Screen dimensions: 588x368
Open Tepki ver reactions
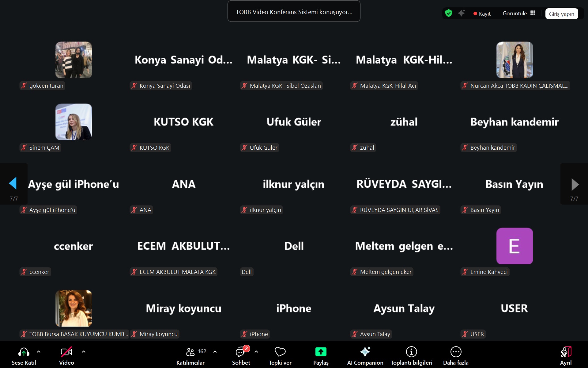[280, 356]
